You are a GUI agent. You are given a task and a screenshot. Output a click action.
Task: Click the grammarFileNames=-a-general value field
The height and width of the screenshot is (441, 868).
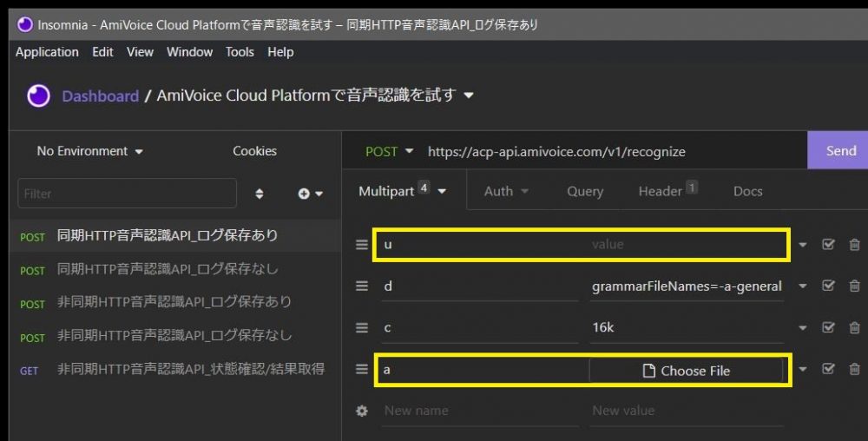(x=687, y=286)
